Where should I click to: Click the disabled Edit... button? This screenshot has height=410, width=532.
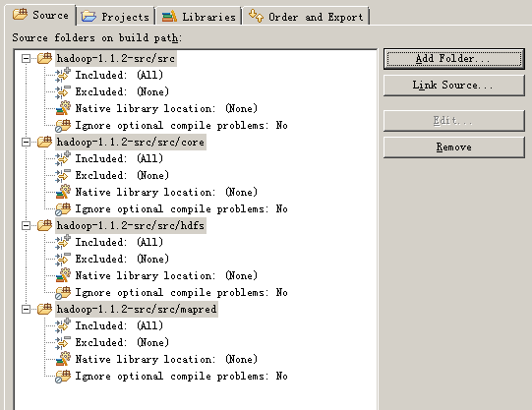(454, 121)
